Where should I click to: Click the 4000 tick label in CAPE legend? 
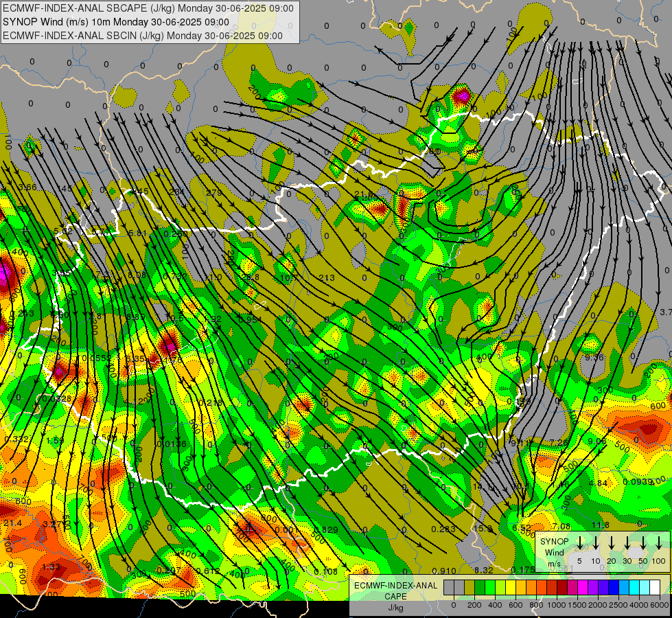click(639, 605)
